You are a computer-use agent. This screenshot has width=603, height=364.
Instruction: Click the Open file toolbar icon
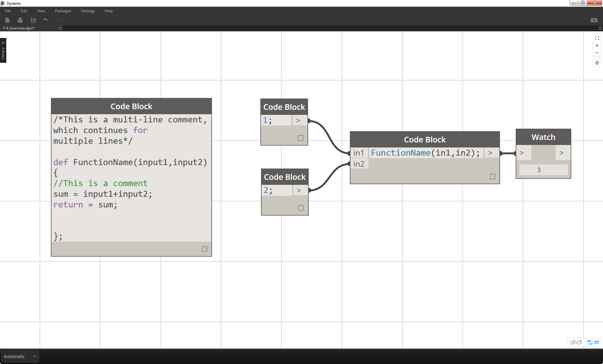(20, 20)
